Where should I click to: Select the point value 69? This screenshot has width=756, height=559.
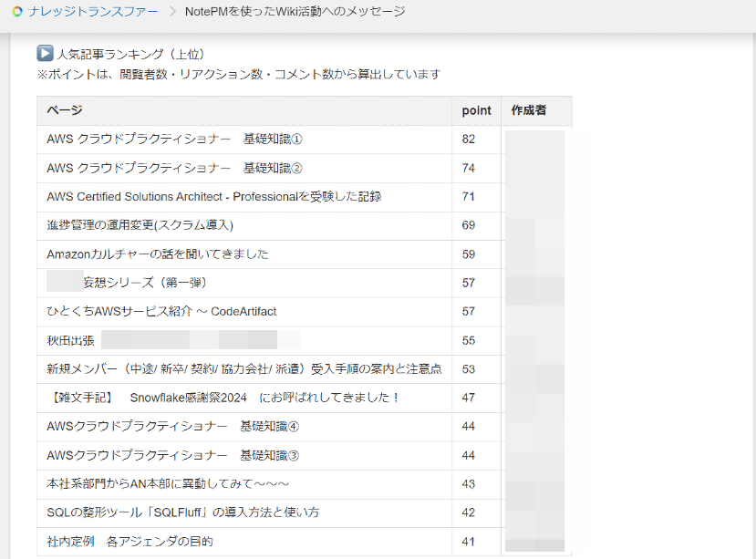(x=469, y=225)
